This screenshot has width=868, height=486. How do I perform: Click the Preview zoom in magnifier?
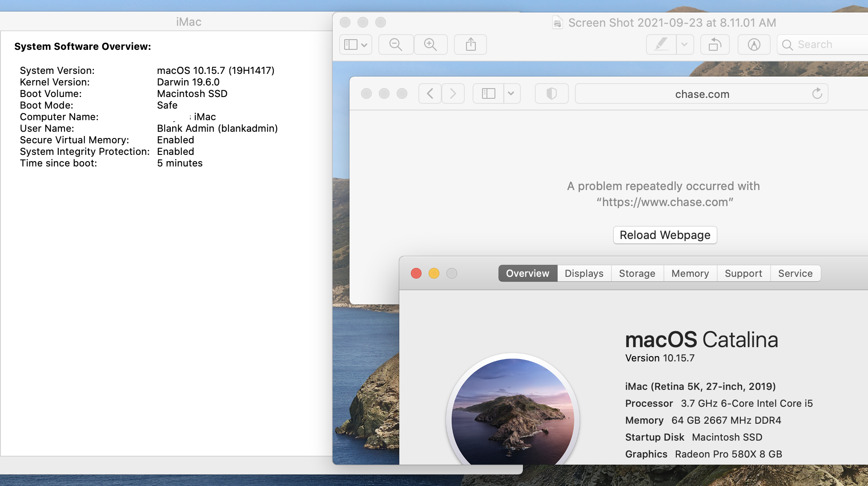[x=430, y=45]
